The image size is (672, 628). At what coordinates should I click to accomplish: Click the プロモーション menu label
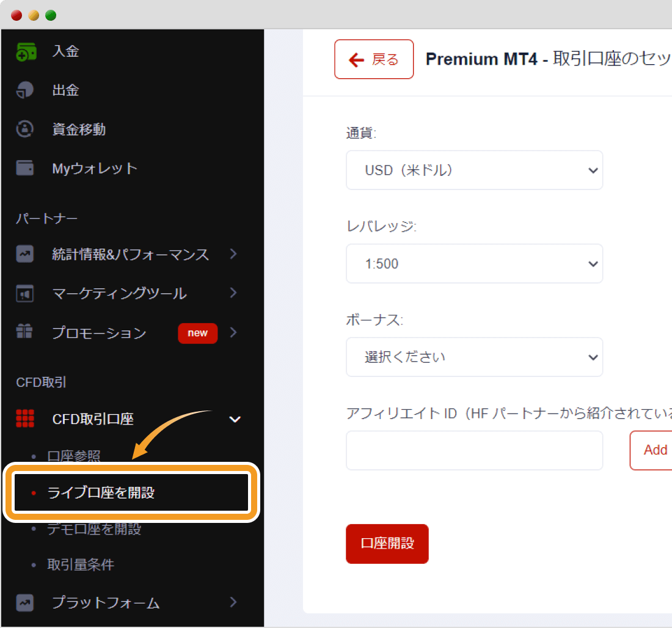99,333
